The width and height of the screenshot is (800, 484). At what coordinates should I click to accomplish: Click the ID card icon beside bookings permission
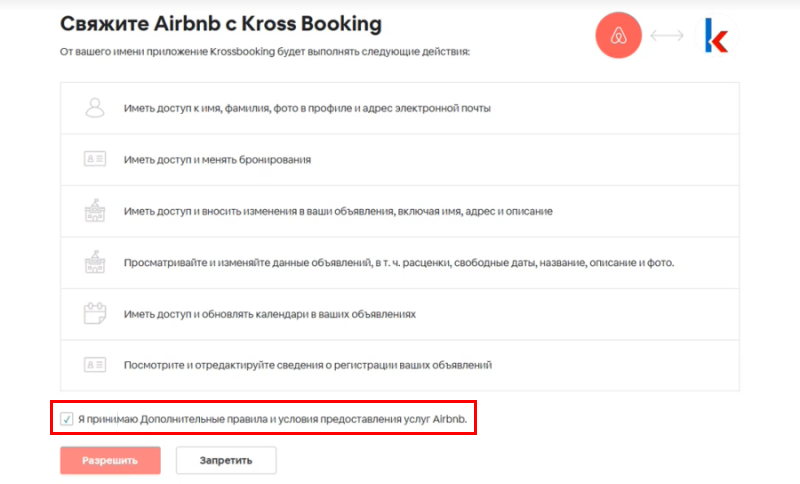pyautogui.click(x=95, y=159)
